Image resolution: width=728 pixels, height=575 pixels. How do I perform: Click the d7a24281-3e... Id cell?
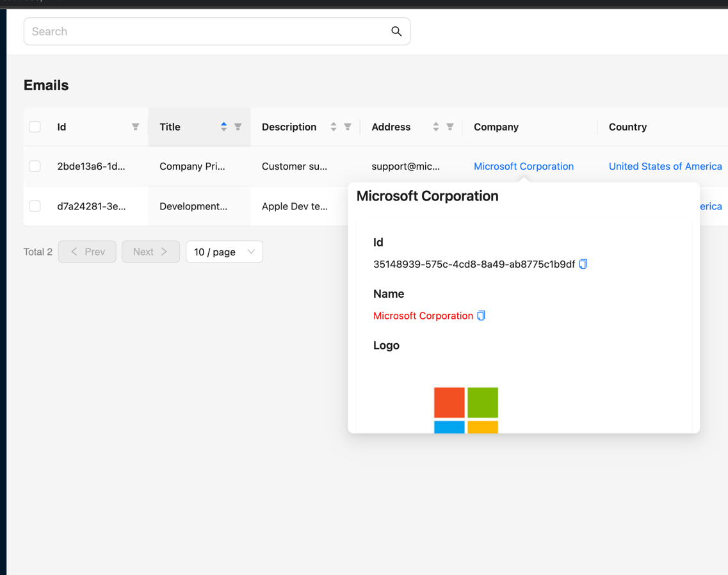[x=92, y=206]
